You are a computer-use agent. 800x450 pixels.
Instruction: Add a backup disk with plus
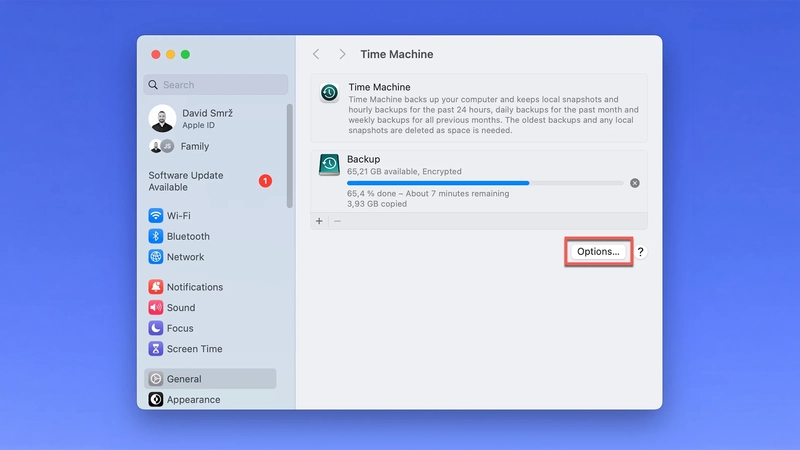[319, 221]
